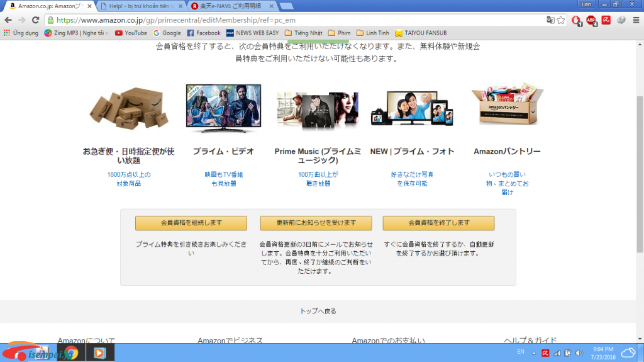Viewport: 644px width, 362px height.
Task: Open the TAIYOU FANSUB bookmark
Action: (x=421, y=33)
